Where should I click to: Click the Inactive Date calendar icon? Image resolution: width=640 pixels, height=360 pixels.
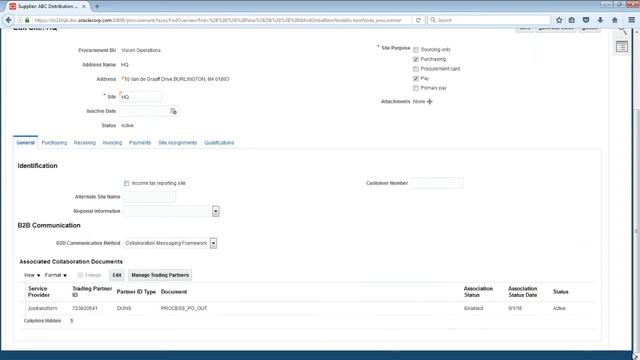click(173, 111)
